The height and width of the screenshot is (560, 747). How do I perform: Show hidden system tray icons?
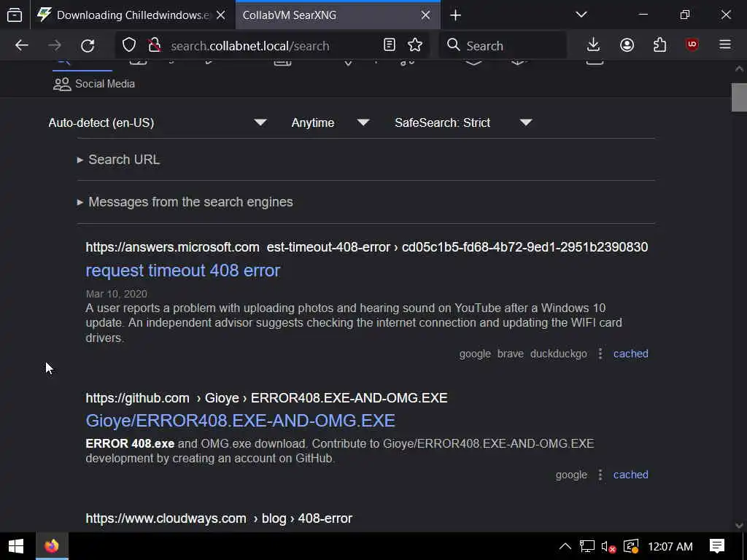(565, 546)
